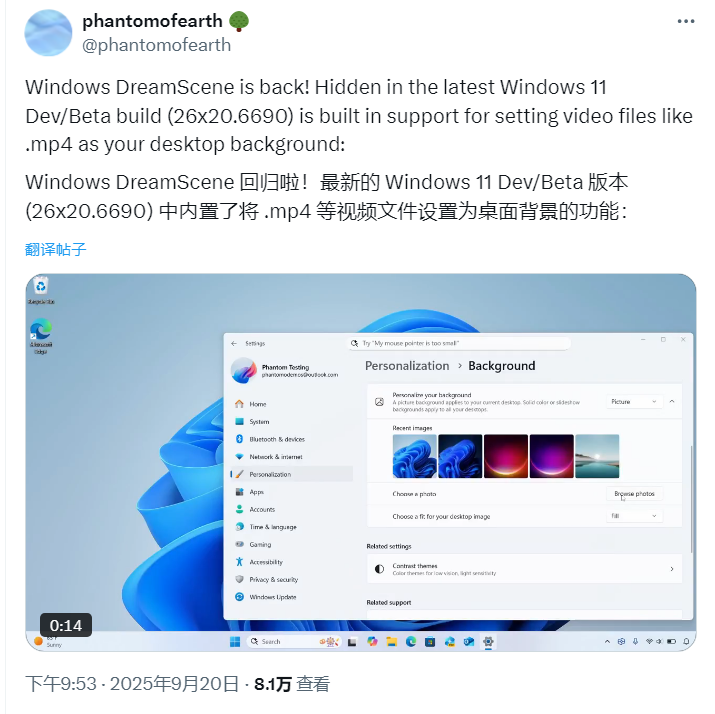Click the back arrow in Settings window
The height and width of the screenshot is (714, 715).
tap(234, 343)
